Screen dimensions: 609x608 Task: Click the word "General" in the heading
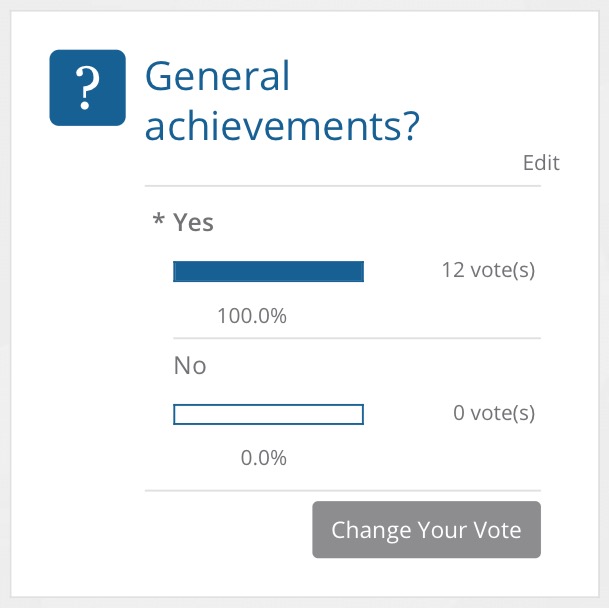pos(218,75)
